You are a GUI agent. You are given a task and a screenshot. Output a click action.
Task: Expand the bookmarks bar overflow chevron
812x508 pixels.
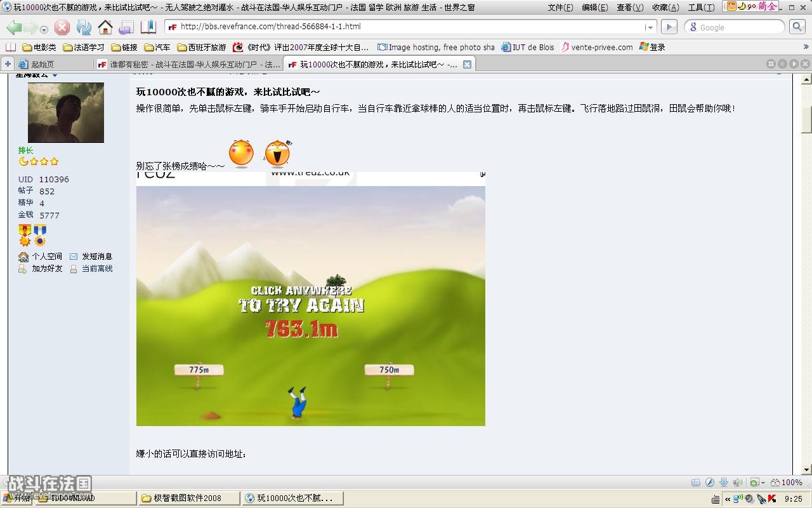806,47
